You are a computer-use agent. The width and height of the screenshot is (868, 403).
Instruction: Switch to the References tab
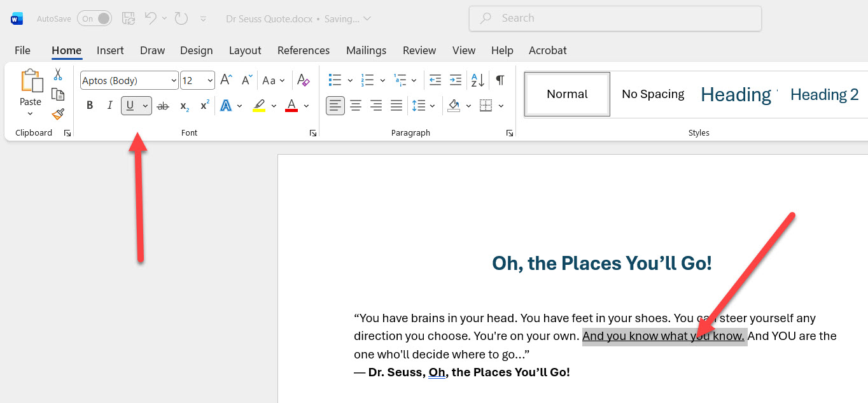coord(304,50)
